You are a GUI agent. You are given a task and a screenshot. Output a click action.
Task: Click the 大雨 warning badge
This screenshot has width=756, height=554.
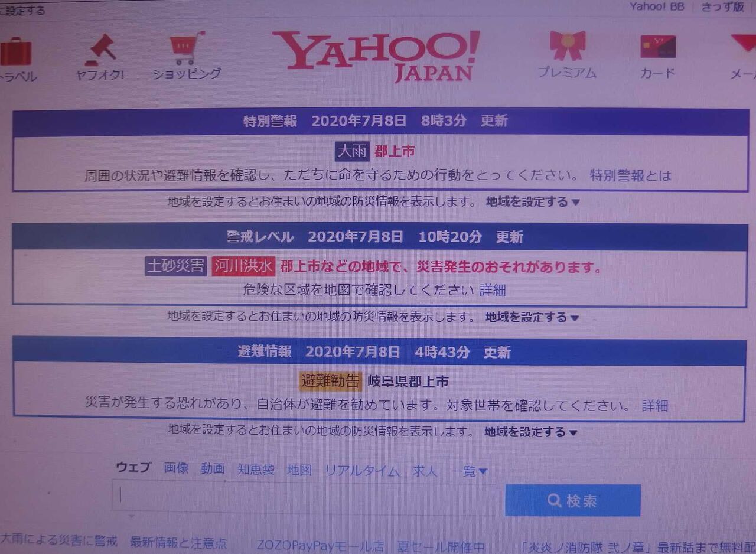(x=352, y=151)
